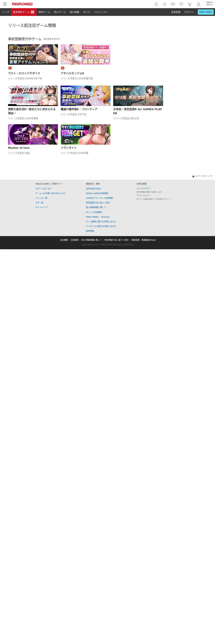The height and width of the screenshot is (644, 215).
Task: Open ライセンスに関するお問い合わせ link
Action: 101,226
